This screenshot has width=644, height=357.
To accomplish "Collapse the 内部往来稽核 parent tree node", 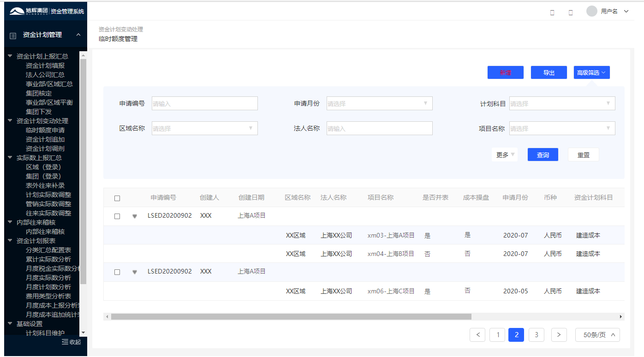I will [10, 222].
